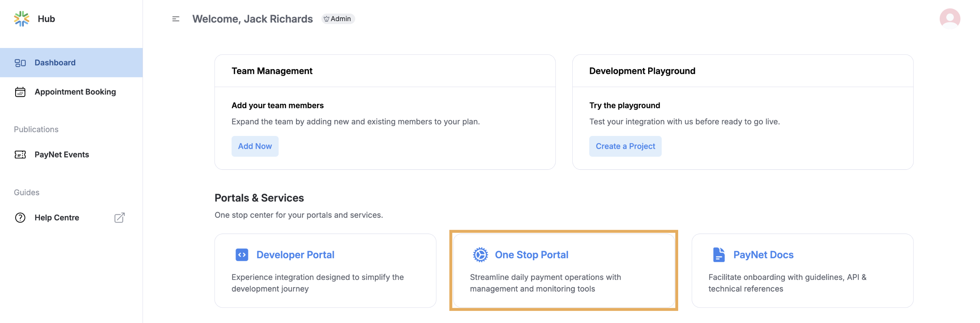Click the Appointment Booking calendar icon
The width and height of the screenshot is (980, 323).
click(x=20, y=91)
